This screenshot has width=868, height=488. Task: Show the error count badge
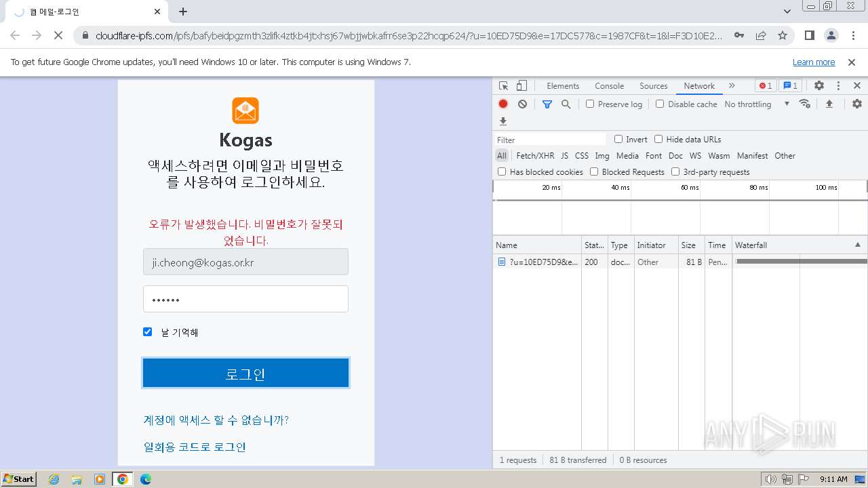coord(766,86)
